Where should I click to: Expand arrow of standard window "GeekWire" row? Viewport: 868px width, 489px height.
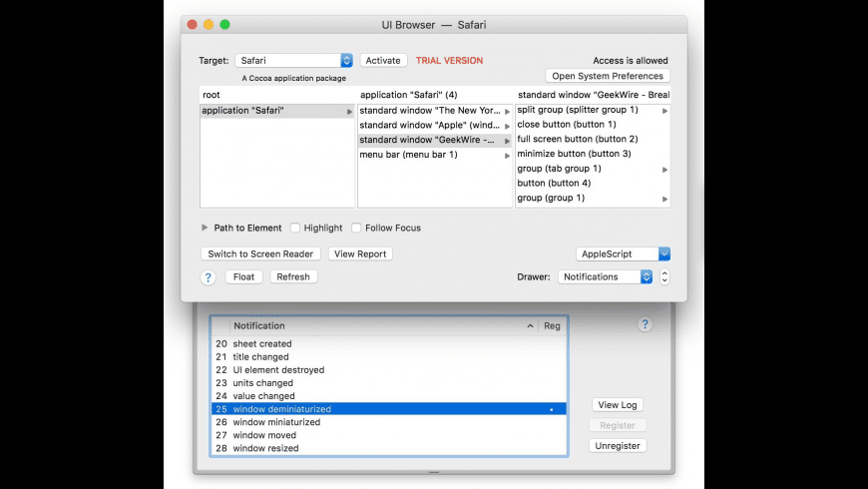click(x=507, y=141)
